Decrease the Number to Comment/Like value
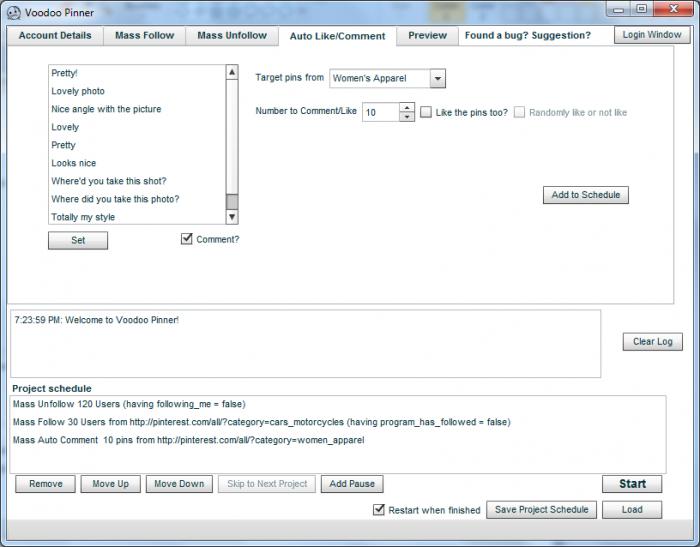The width and height of the screenshot is (700, 547). pyautogui.click(x=407, y=117)
